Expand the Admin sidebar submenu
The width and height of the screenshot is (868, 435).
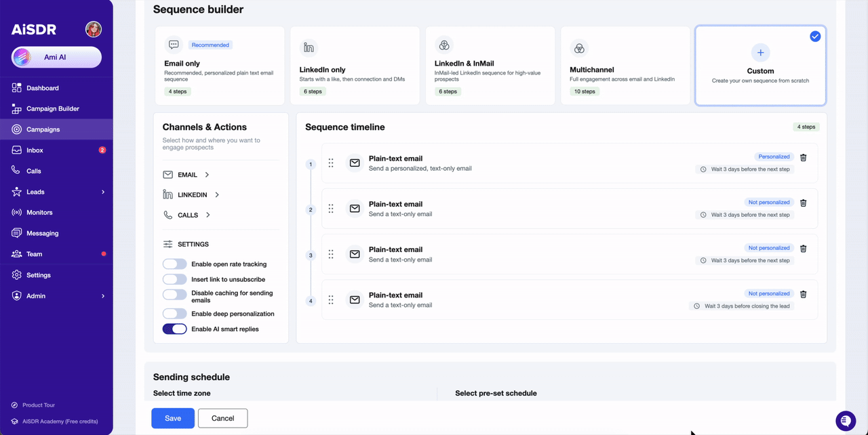point(103,296)
